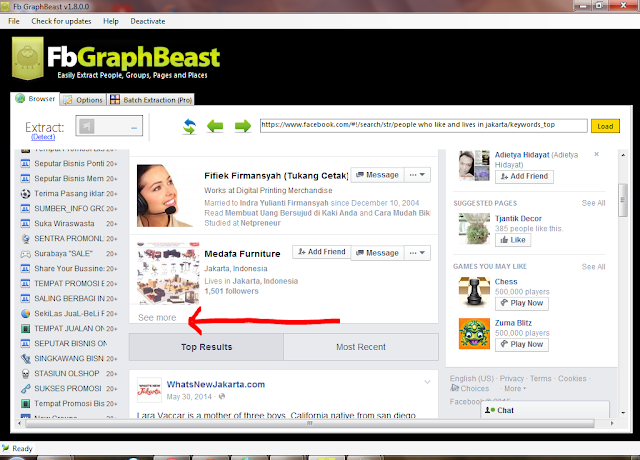Click the FbGraphBeast logo badge
The width and height of the screenshot is (640, 460).
[28, 58]
